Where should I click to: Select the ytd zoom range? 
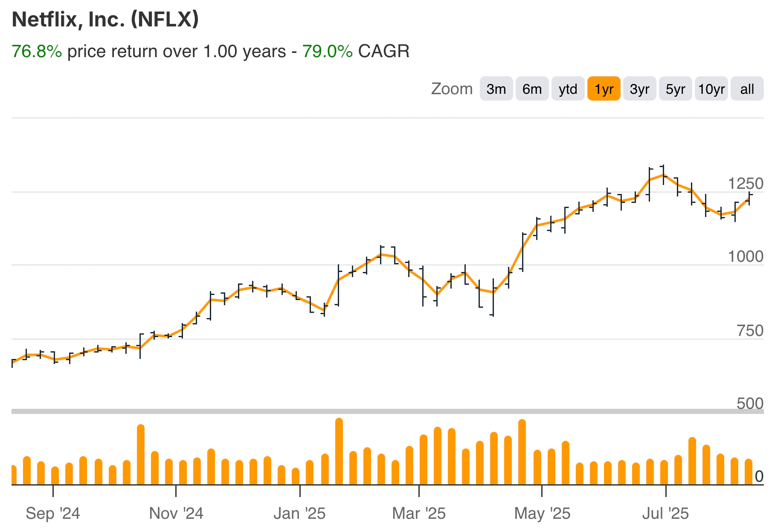(568, 89)
